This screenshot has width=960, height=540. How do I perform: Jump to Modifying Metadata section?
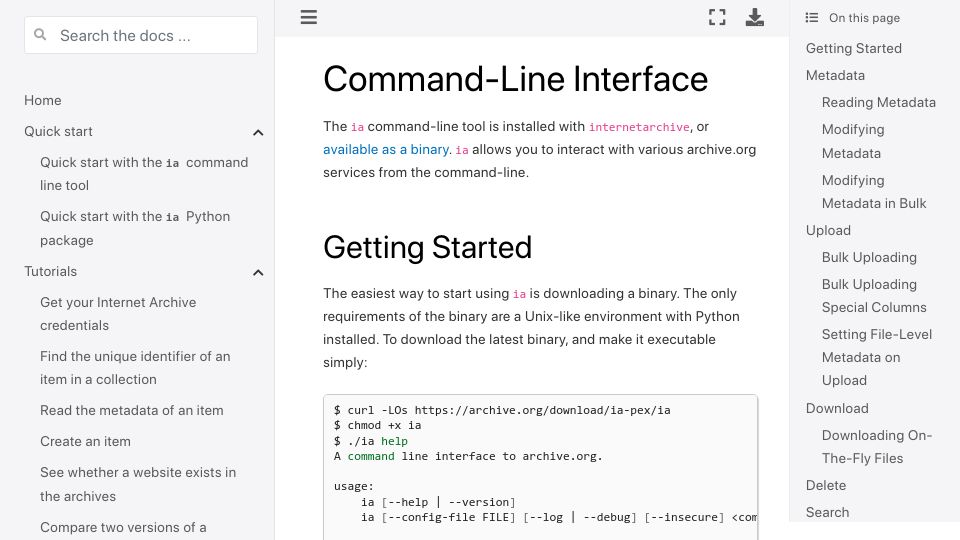click(853, 141)
